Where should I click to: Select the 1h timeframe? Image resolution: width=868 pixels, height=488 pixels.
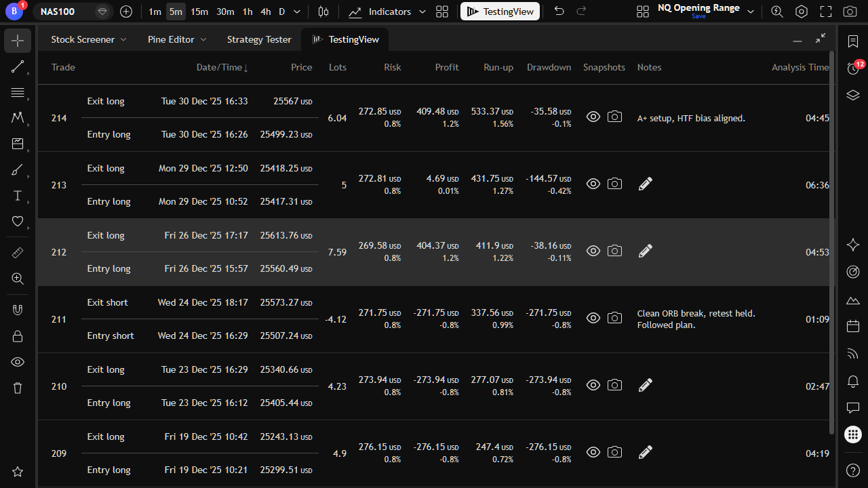coord(248,12)
